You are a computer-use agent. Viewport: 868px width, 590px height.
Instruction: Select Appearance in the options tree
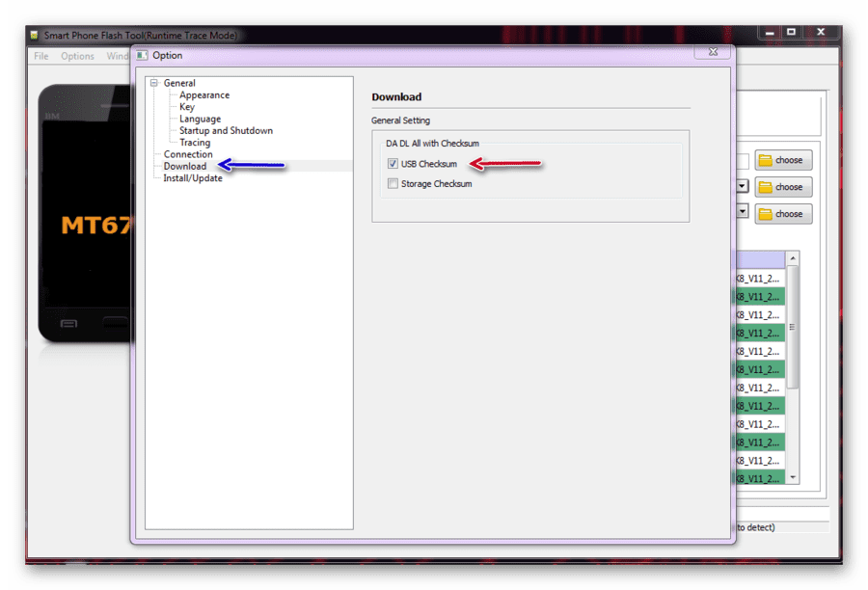point(204,95)
